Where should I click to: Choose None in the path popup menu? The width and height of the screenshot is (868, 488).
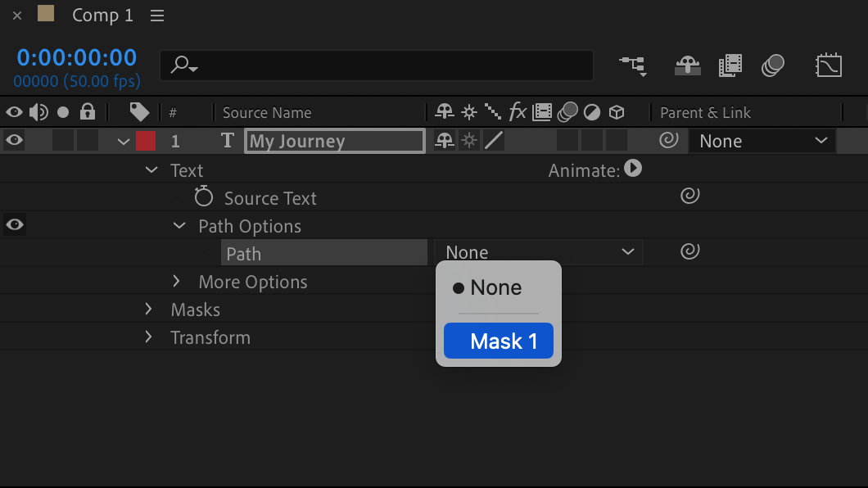coord(496,288)
